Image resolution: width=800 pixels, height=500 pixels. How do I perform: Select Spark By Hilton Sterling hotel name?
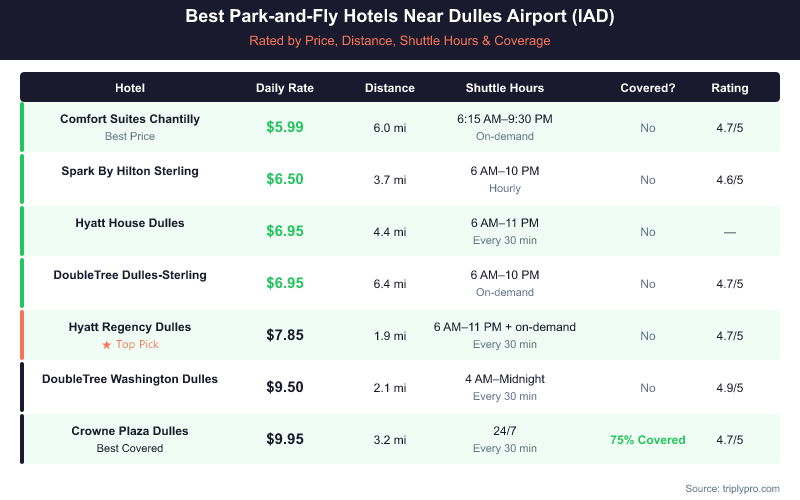click(x=130, y=171)
